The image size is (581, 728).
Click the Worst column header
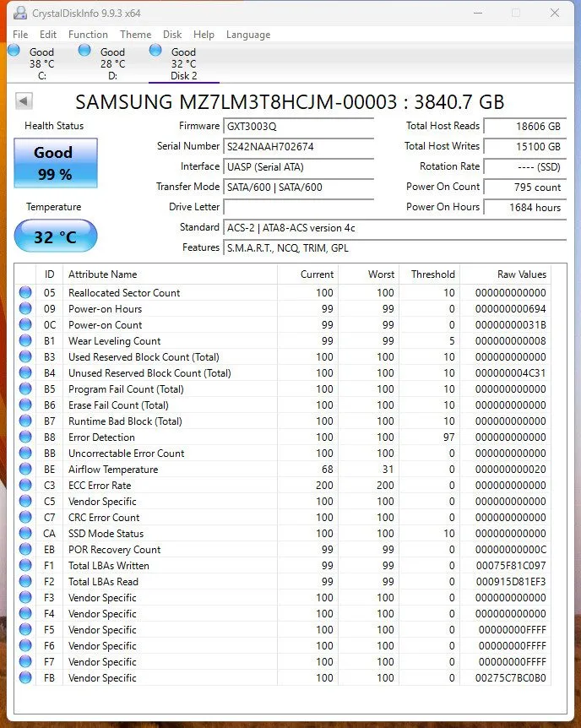368,274
